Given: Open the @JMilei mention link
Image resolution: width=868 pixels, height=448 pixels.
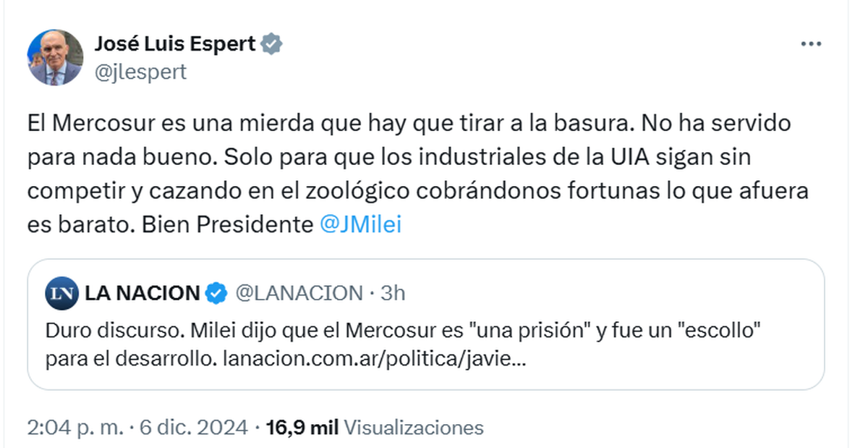Looking at the screenshot, I should click(x=360, y=224).
